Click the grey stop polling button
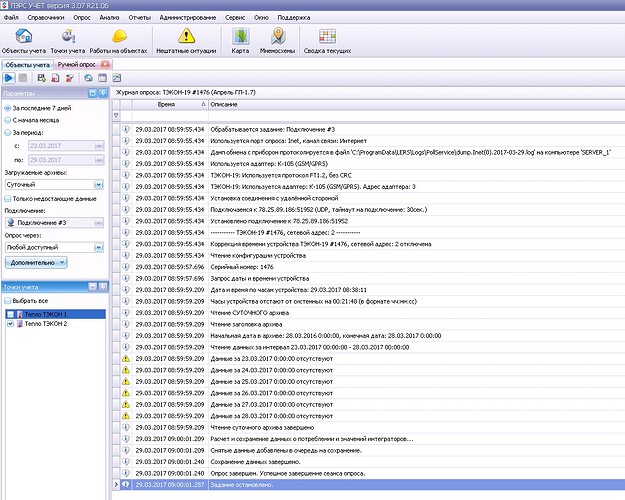 [23, 78]
